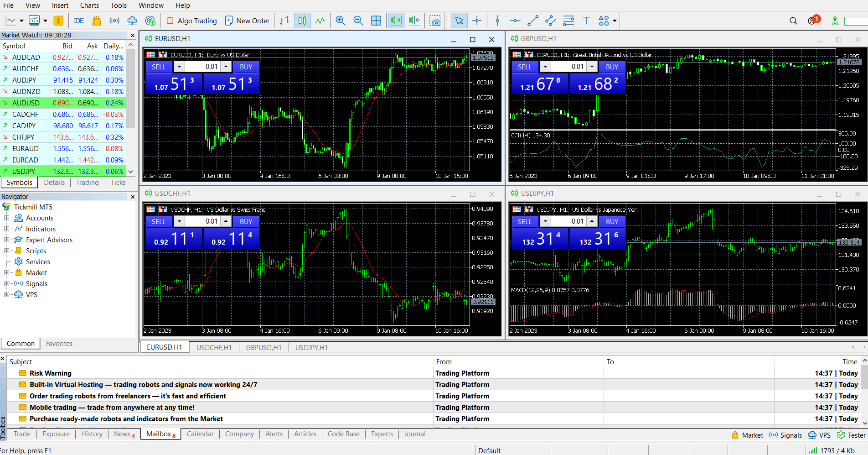Open the MetaEditor IDE

tap(79, 21)
